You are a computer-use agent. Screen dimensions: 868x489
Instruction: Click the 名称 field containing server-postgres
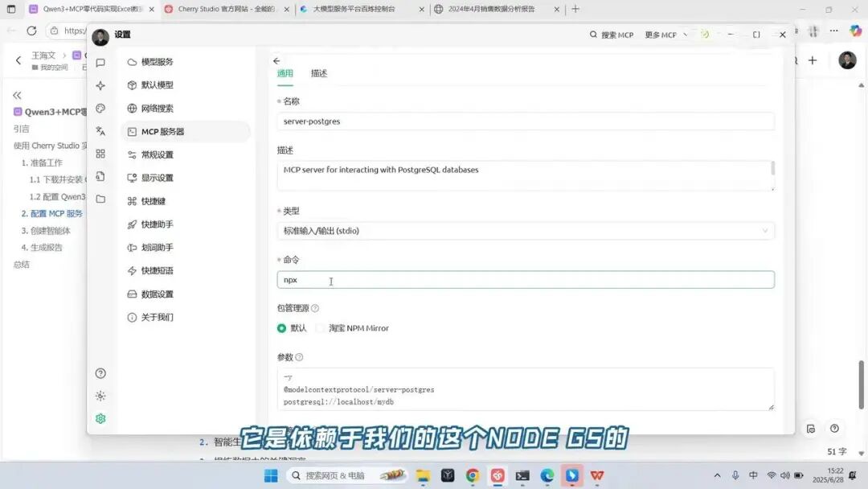click(526, 121)
